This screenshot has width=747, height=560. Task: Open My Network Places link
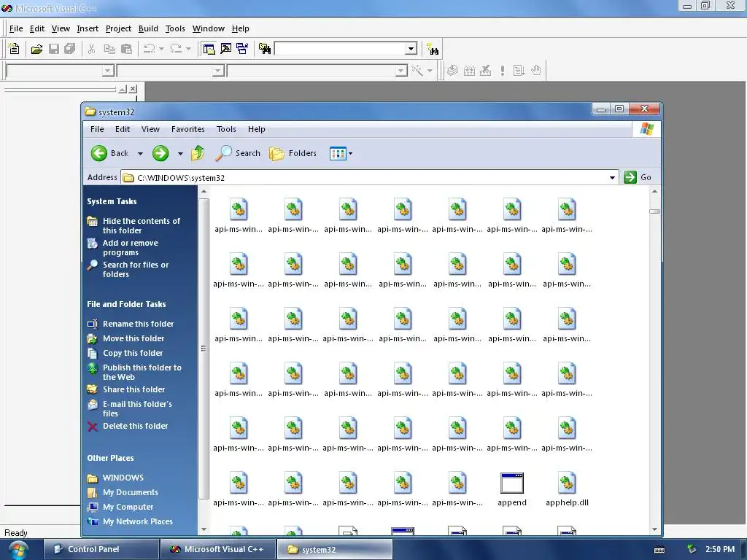[x=138, y=522]
